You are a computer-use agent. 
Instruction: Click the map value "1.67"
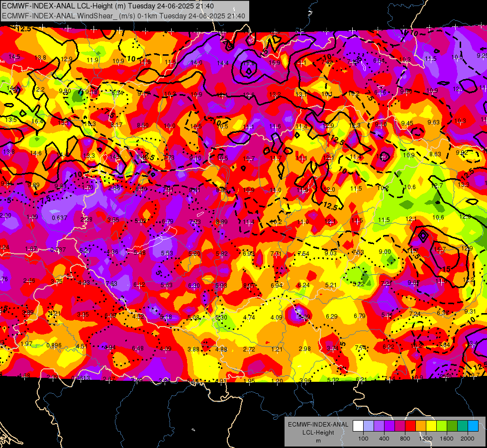click(x=31, y=249)
